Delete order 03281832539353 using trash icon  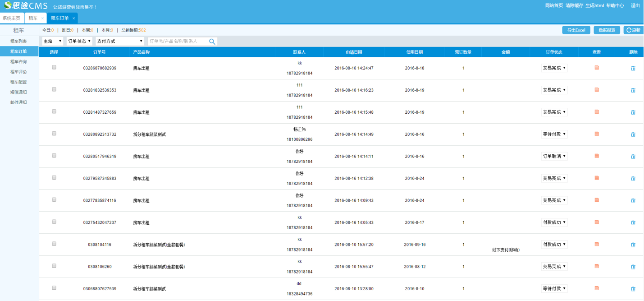pyautogui.click(x=633, y=90)
